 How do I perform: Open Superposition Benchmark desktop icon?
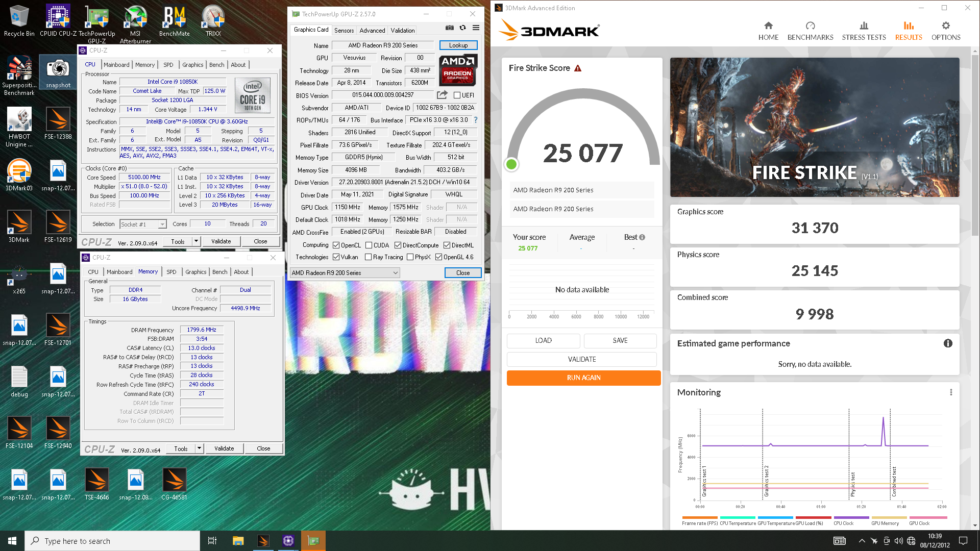(x=19, y=76)
